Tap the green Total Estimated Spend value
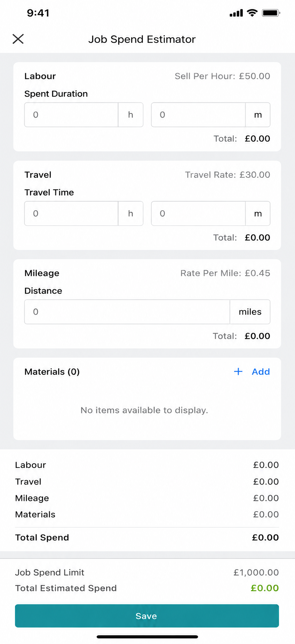Image resolution: width=295 pixels, height=644 pixels. [265, 588]
